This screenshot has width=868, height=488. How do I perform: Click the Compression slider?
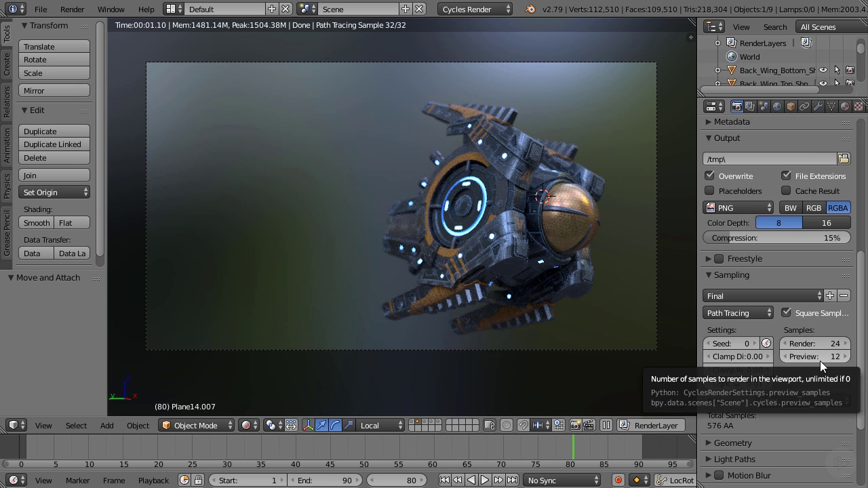(776, 238)
